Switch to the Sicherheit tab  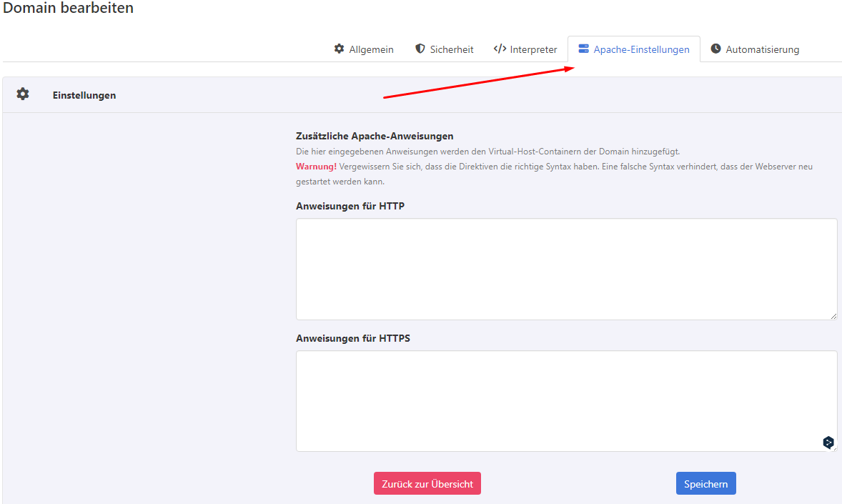point(452,49)
